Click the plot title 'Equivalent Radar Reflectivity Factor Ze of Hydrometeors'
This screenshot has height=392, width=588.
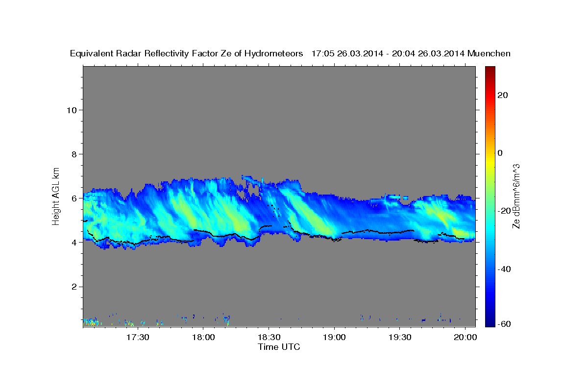pos(187,54)
